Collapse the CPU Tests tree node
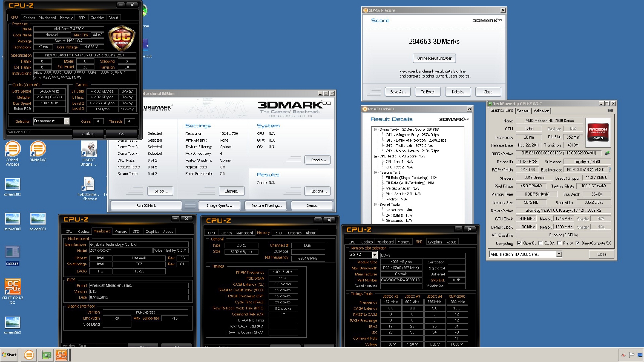 (x=376, y=156)
